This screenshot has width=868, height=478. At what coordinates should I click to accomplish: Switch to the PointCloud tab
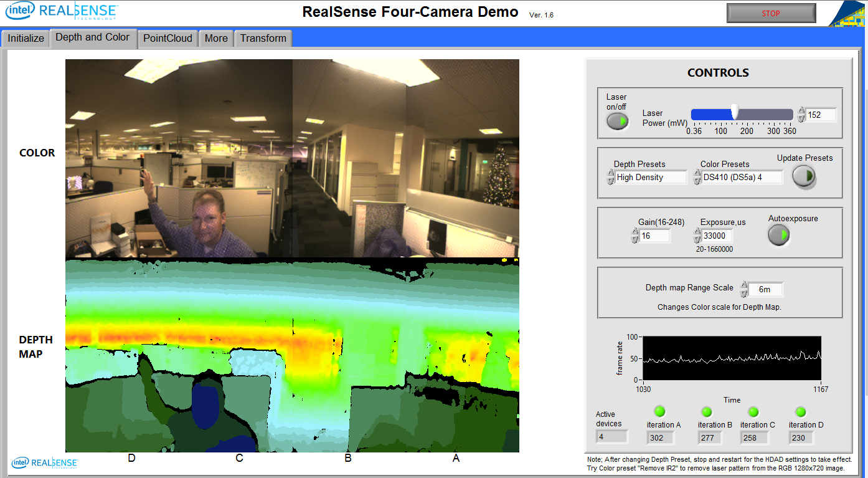pyautogui.click(x=167, y=38)
